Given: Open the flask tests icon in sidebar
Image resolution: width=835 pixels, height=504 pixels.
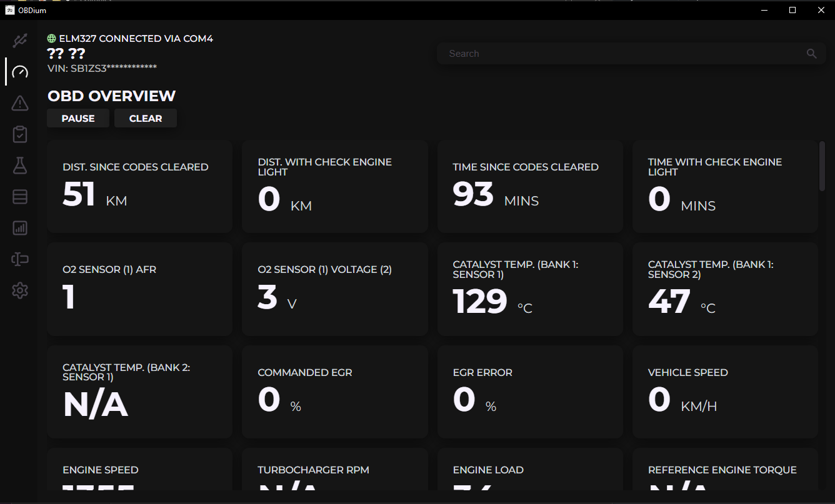Looking at the screenshot, I should pos(20,166).
